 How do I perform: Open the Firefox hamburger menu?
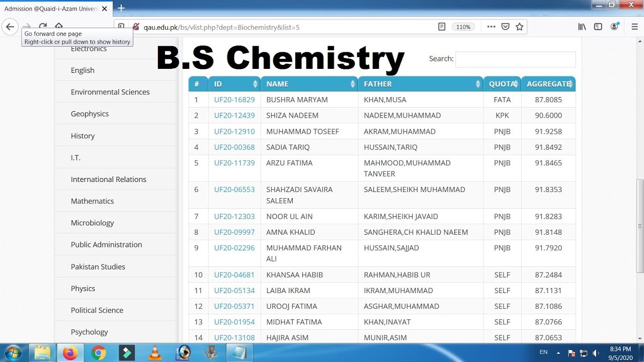(x=634, y=27)
